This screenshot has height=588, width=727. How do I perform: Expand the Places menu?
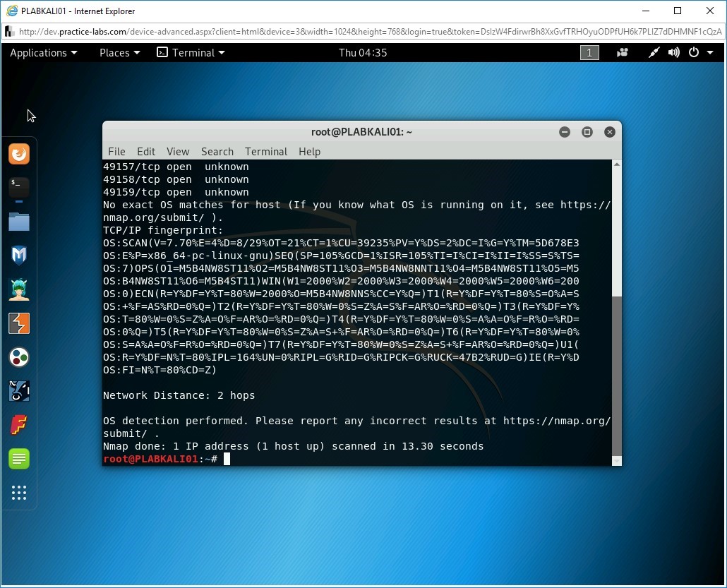point(119,53)
